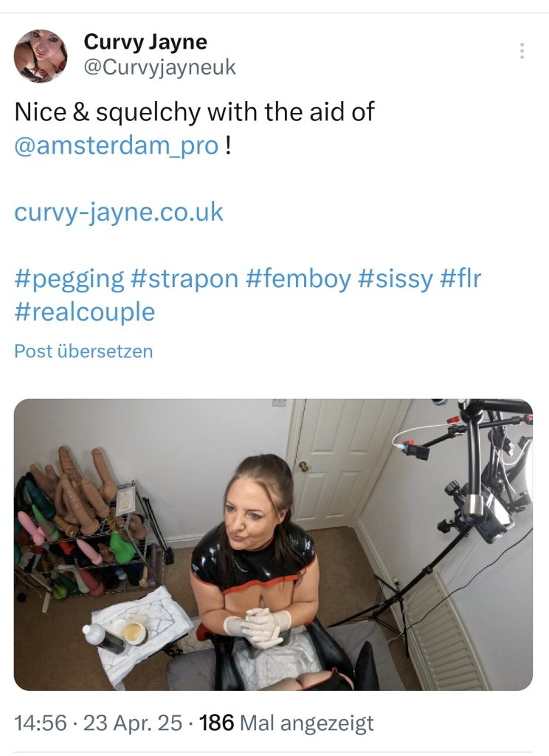Visit the curvy-jayne.co.uk link
549x756 pixels.
pyautogui.click(x=119, y=212)
